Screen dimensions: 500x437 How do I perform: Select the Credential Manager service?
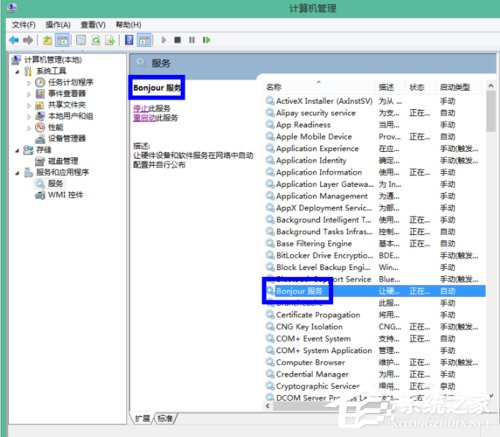click(x=312, y=374)
